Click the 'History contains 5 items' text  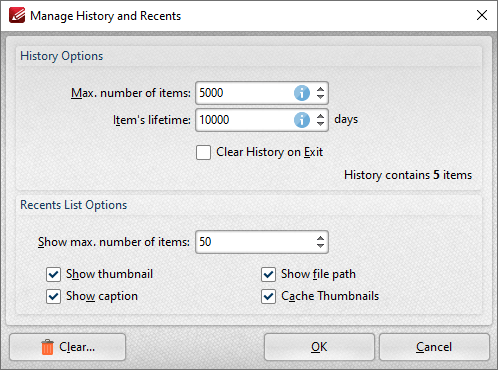(x=408, y=175)
